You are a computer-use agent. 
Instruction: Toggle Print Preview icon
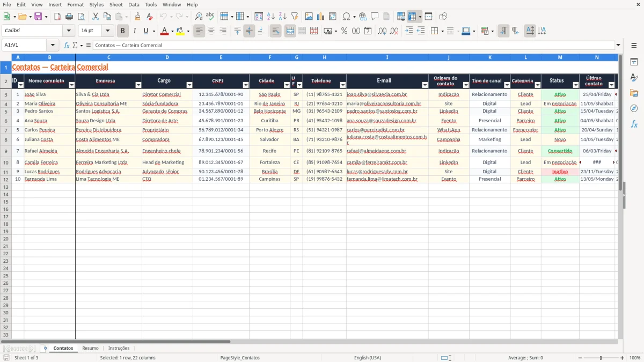pyautogui.click(x=81, y=17)
